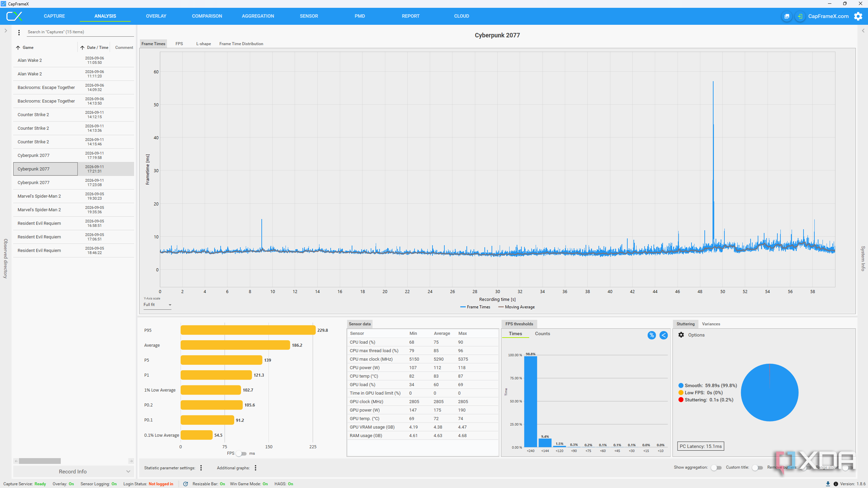Viewport: 868px width, 488px height.
Task: Select the Stuttering tab
Action: (685, 324)
